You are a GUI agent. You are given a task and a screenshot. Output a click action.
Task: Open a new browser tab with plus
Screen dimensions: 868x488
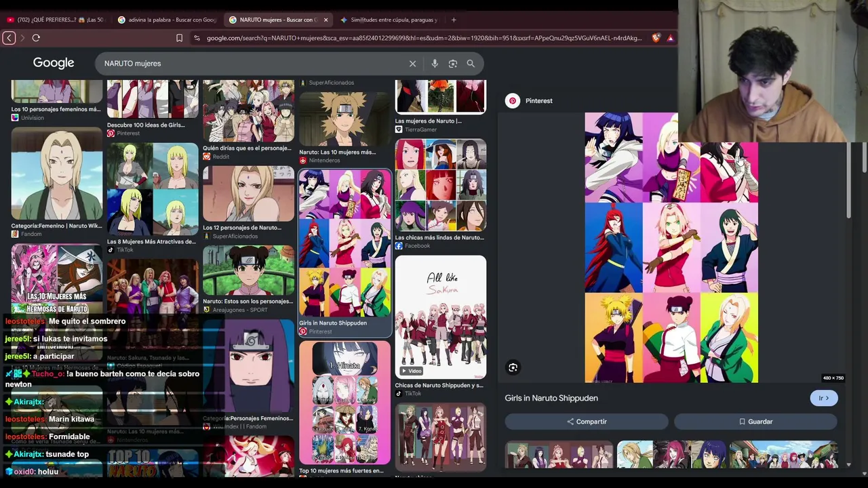point(454,20)
